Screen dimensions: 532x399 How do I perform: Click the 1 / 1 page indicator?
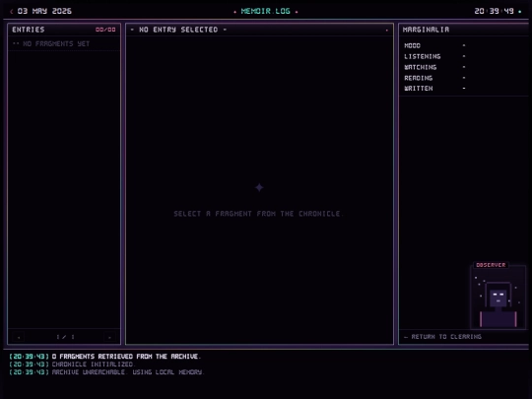tap(65, 337)
